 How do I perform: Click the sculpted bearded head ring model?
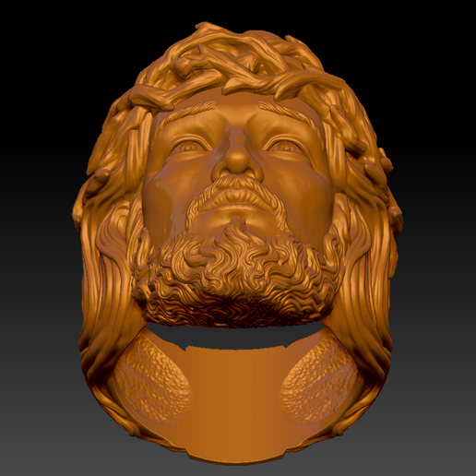tap(237, 243)
